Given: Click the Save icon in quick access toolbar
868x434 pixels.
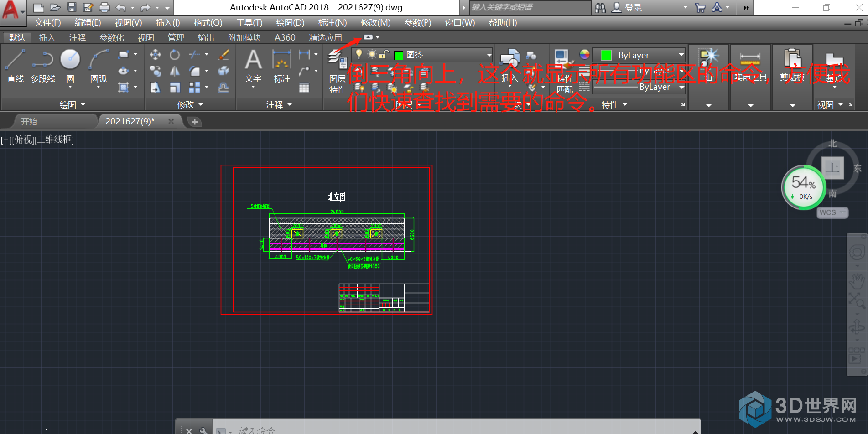Looking at the screenshot, I should (x=72, y=7).
